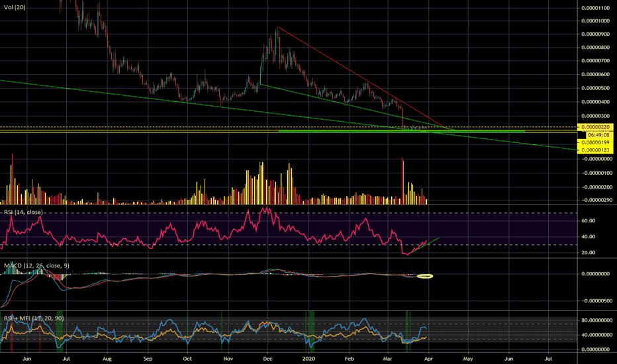Click the 40.00000000 axis value in RSI+MFI pane
Image resolution: width=617 pixels, height=364 pixels.
pyautogui.click(x=597, y=335)
